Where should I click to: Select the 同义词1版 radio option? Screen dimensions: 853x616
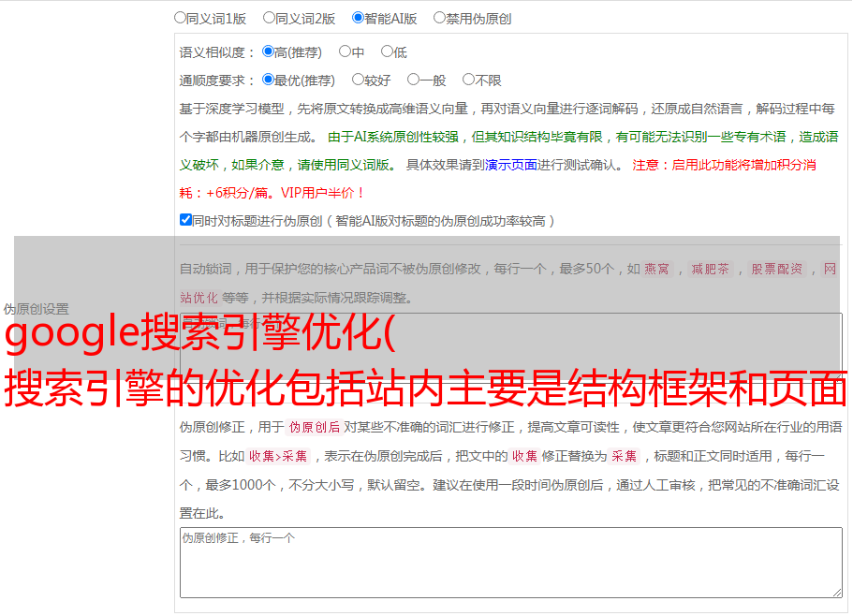[180, 18]
